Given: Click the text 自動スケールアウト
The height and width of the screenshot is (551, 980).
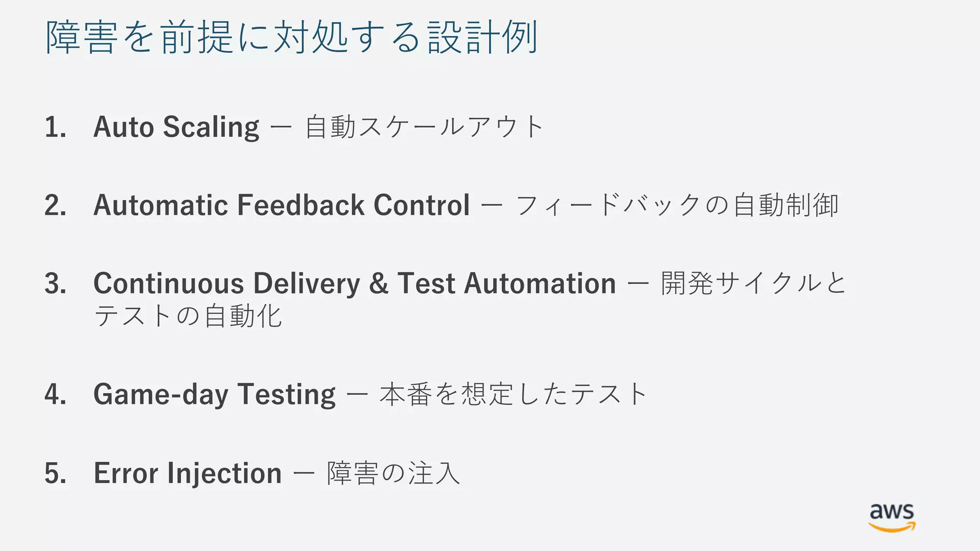Looking at the screenshot, I should tap(424, 127).
